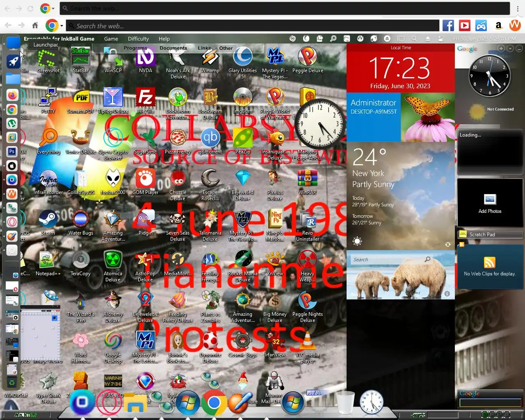Image resolution: width=525 pixels, height=420 pixels.
Task: Launch FileZilla desktop icon
Action: tap(145, 100)
